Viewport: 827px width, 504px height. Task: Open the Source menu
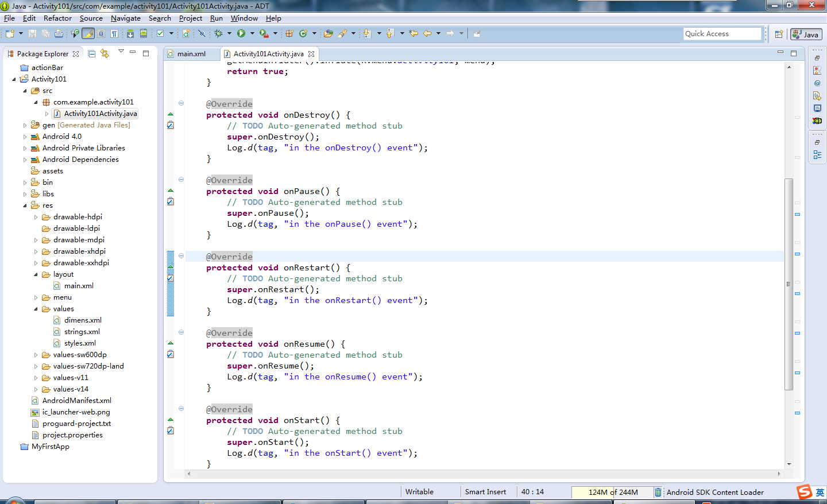(91, 18)
